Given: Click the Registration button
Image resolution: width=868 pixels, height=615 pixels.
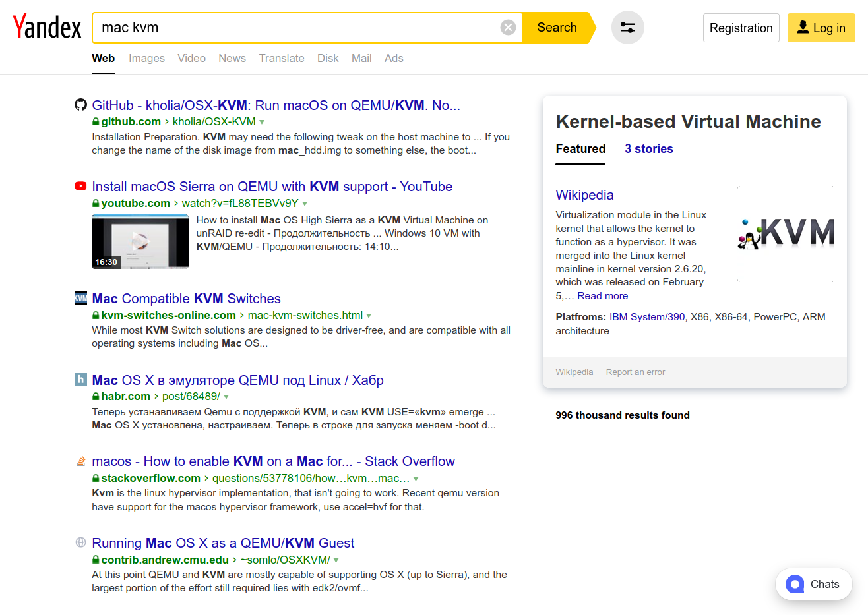Looking at the screenshot, I should pyautogui.click(x=741, y=28).
